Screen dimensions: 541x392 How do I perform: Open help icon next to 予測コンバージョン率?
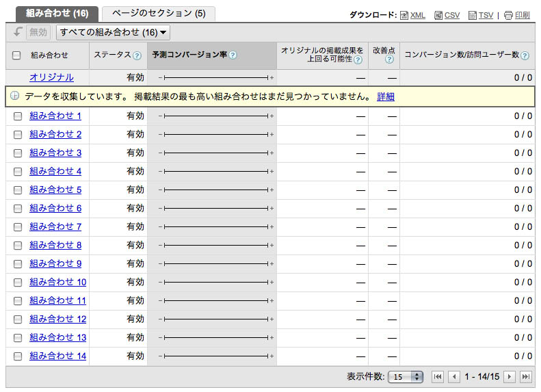pos(233,55)
